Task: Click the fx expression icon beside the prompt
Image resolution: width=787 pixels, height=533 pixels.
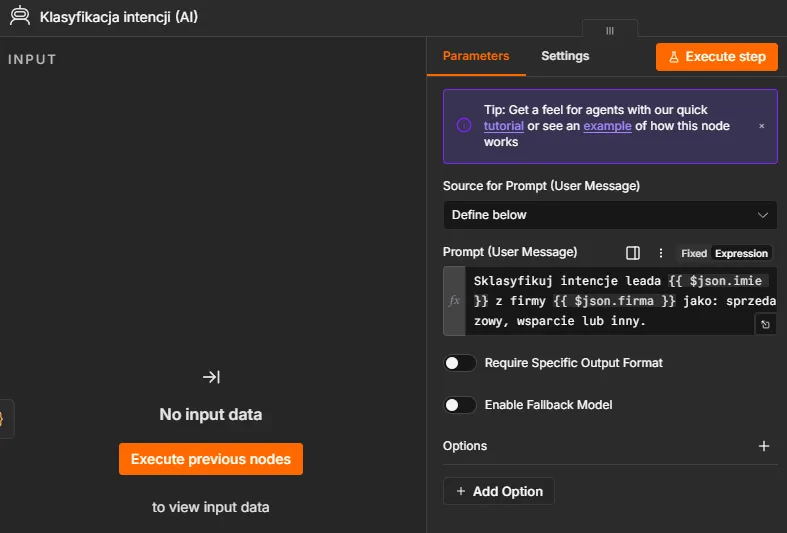Action: click(x=454, y=301)
